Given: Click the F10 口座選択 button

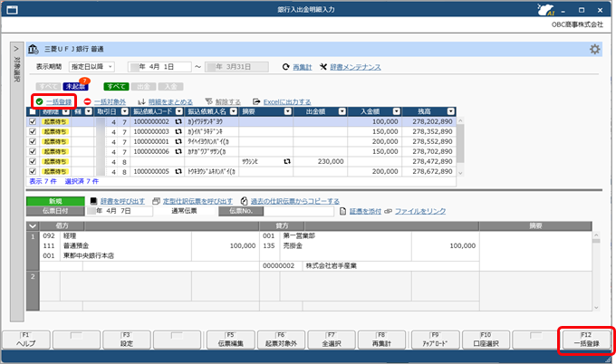Looking at the screenshot, I should point(486,340).
